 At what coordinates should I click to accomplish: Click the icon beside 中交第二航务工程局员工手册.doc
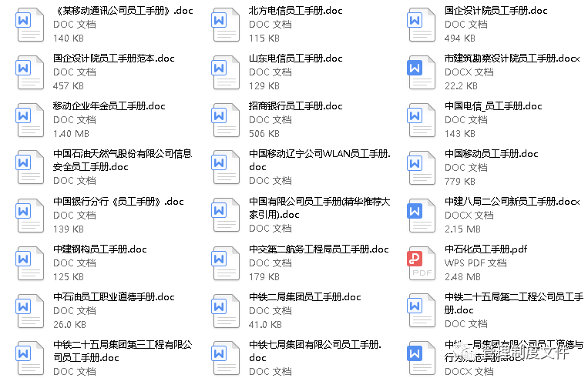point(226,263)
